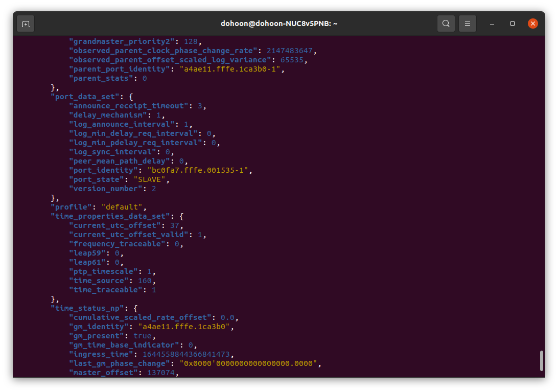Click the new tab plus icon
Image resolution: width=558 pixels, height=392 pixels.
point(26,23)
